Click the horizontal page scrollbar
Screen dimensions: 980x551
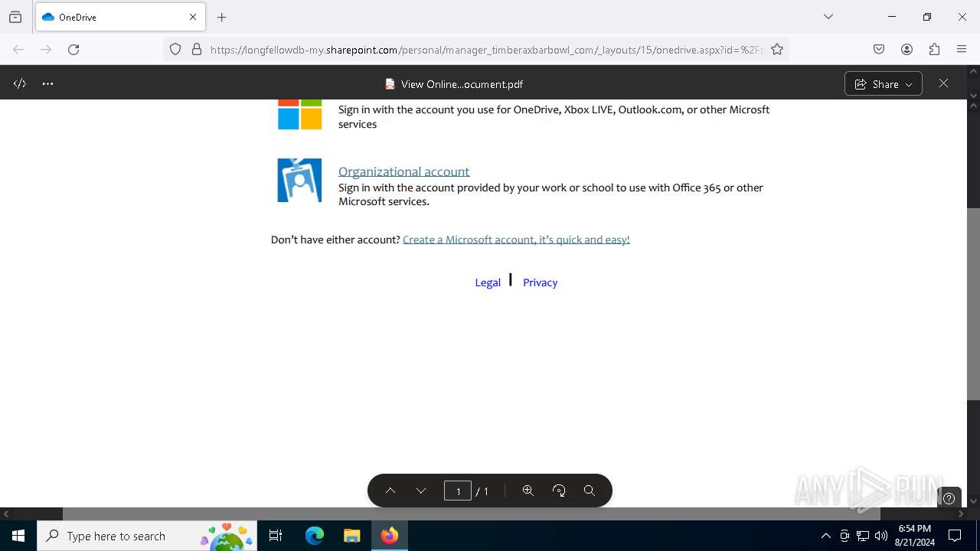(472, 514)
